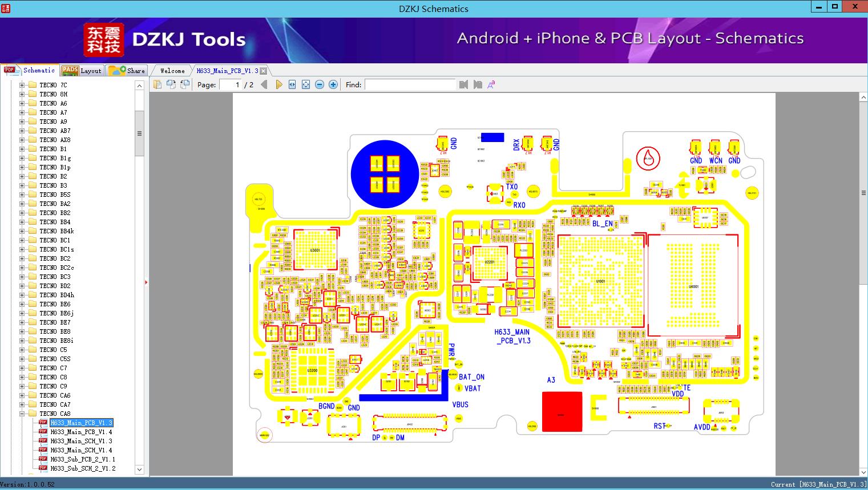Select the TECNO C5S folder
The width and height of the screenshot is (868, 490).
click(55, 359)
